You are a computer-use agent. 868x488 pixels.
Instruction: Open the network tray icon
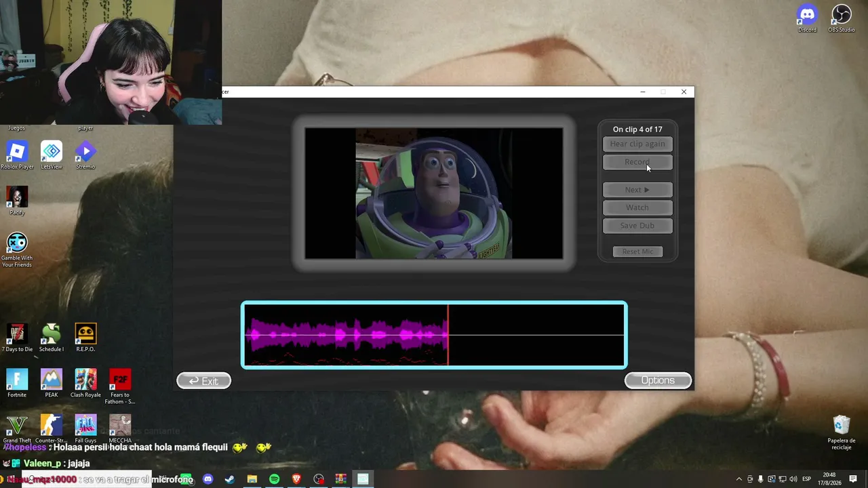pos(782,479)
